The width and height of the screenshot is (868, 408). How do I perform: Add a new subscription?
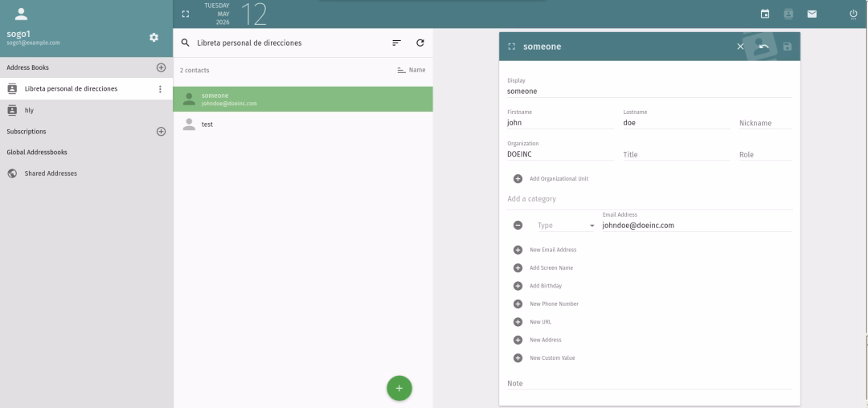pyautogui.click(x=161, y=132)
